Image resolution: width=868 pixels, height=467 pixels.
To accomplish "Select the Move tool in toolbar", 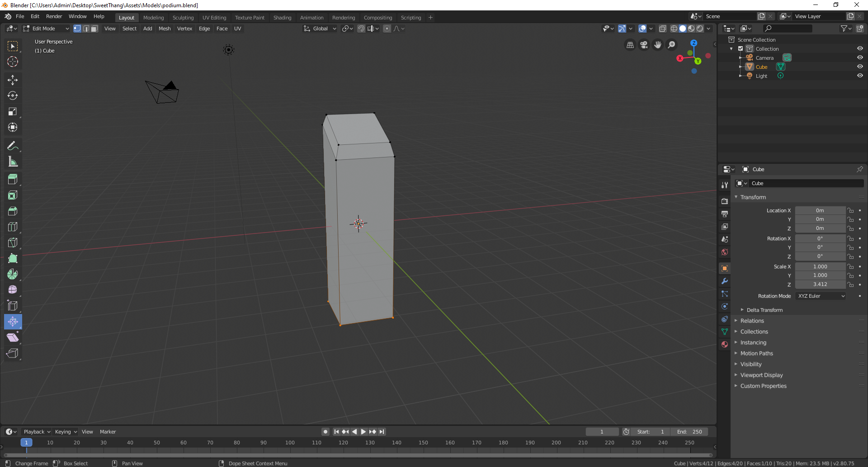I will [13, 80].
